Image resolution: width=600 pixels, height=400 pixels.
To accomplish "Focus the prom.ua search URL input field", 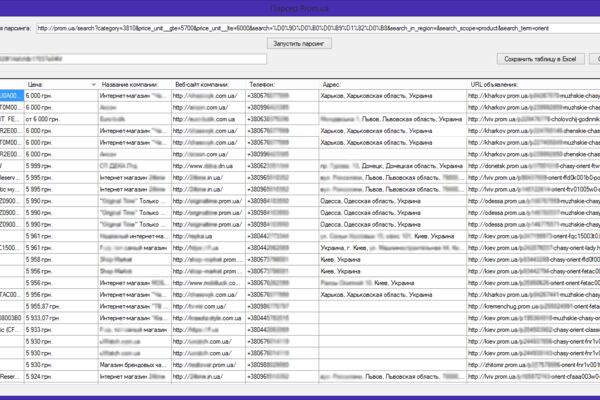I will (x=318, y=28).
